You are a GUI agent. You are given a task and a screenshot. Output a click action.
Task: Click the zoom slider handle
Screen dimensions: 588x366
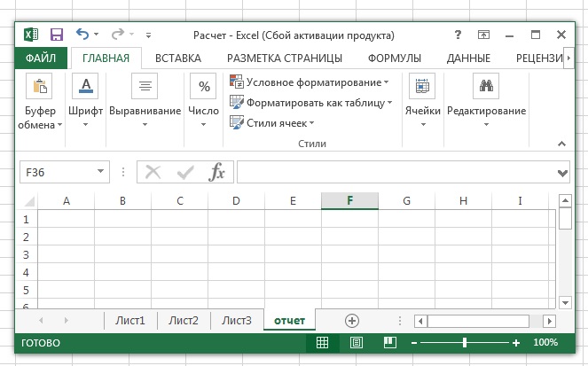(x=465, y=342)
